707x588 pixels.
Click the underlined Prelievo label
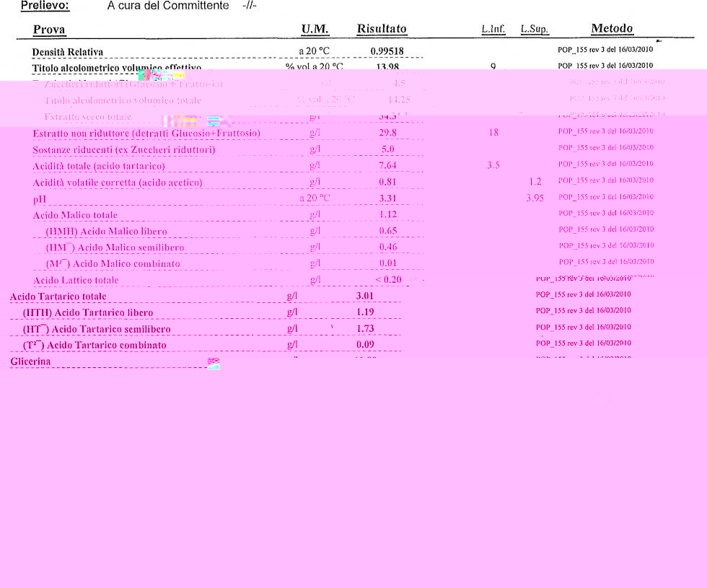pyautogui.click(x=45, y=6)
